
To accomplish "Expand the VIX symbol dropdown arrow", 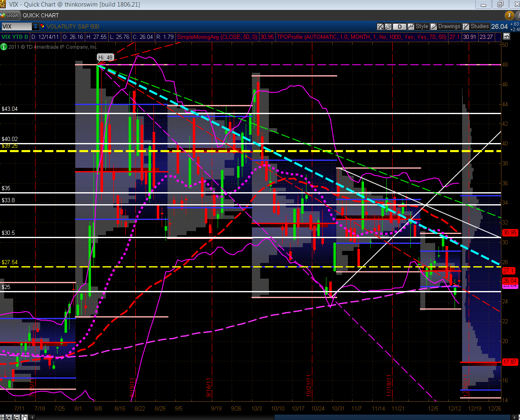I will (x=36, y=26).
